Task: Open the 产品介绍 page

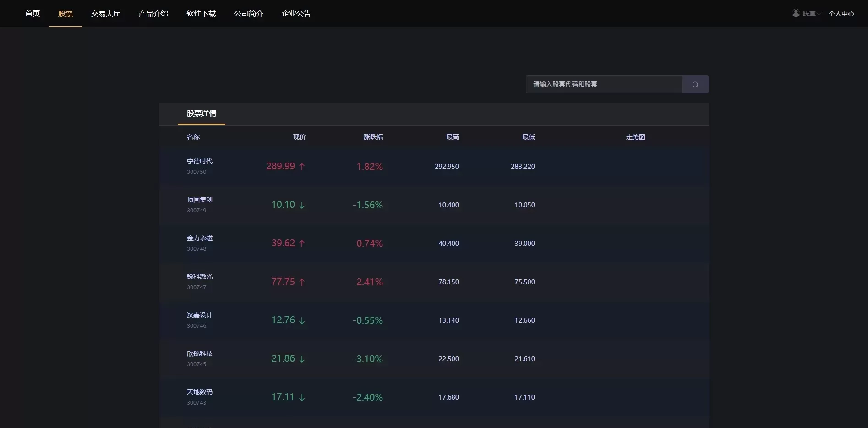Action: point(153,14)
